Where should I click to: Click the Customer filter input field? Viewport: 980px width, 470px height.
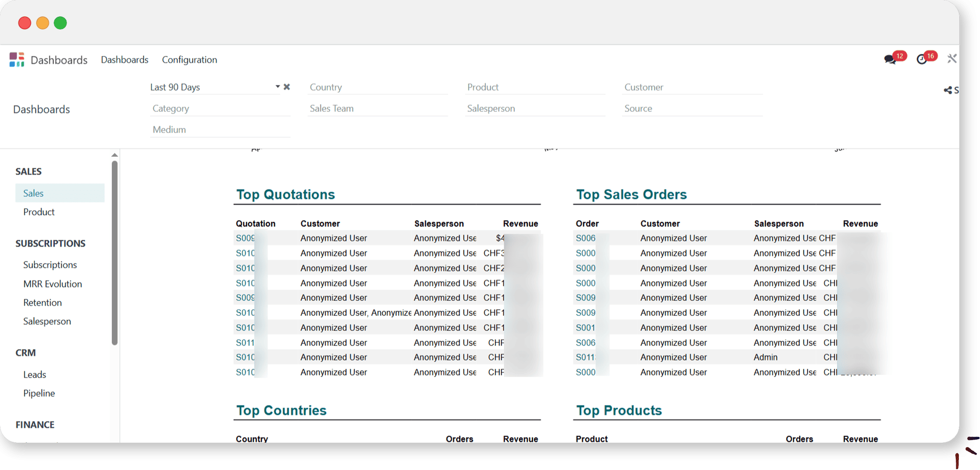[692, 87]
